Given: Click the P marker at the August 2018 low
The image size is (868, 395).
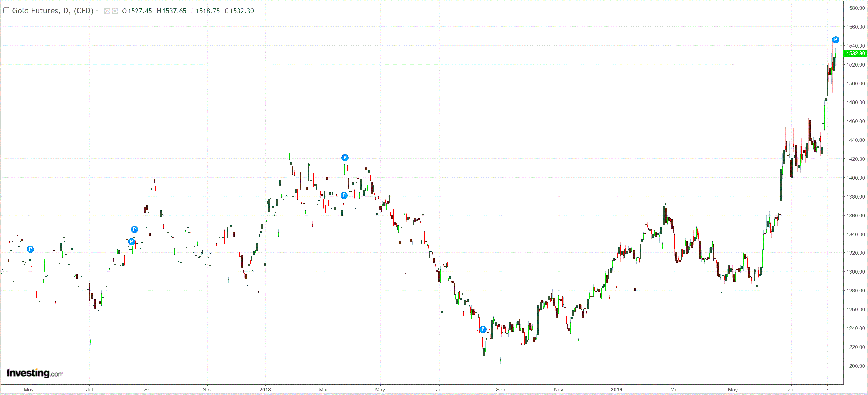Looking at the screenshot, I should point(483,329).
